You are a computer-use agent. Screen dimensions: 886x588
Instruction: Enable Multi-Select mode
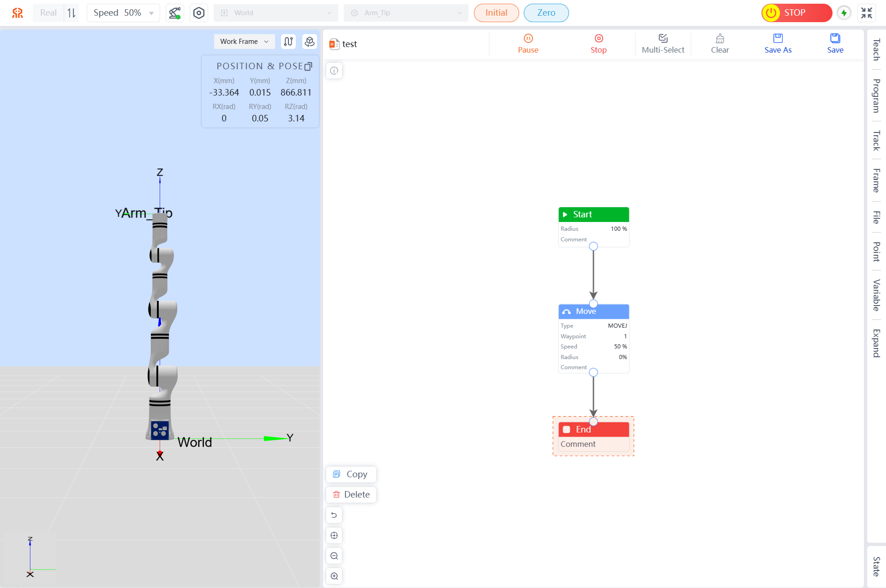663,43
